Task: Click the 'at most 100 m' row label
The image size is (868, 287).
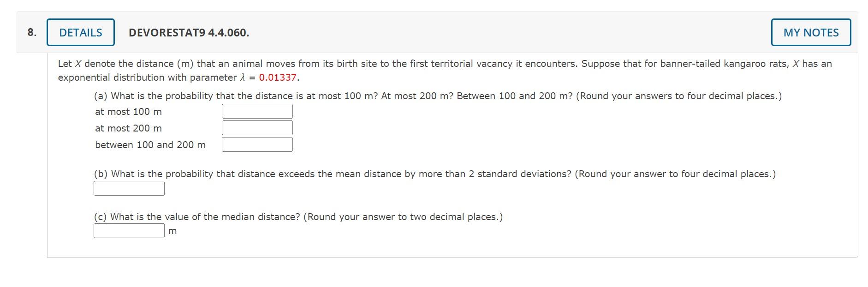Action: 128,111
